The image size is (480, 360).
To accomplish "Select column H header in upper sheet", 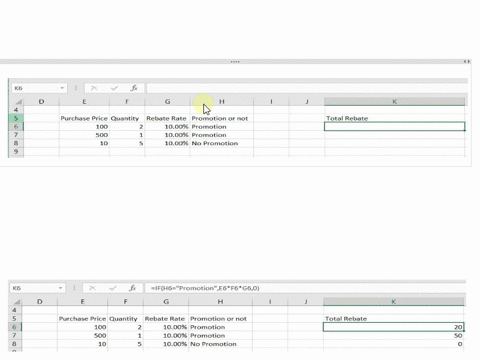I will [x=222, y=102].
